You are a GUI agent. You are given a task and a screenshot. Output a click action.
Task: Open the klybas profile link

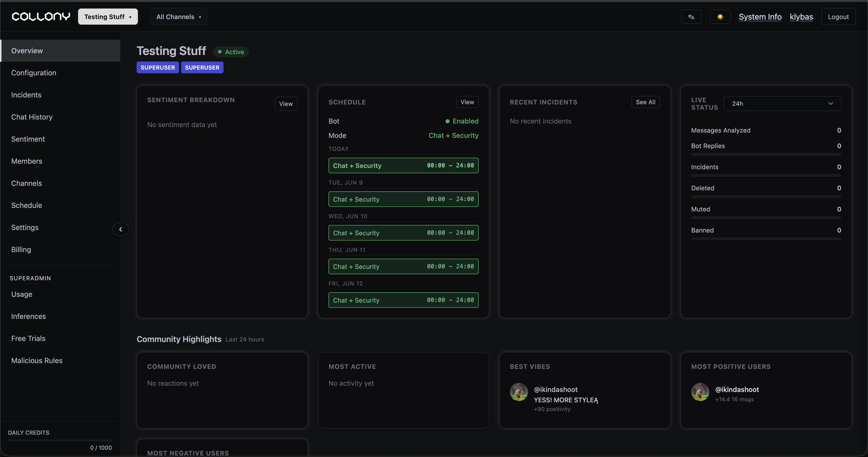[801, 17]
